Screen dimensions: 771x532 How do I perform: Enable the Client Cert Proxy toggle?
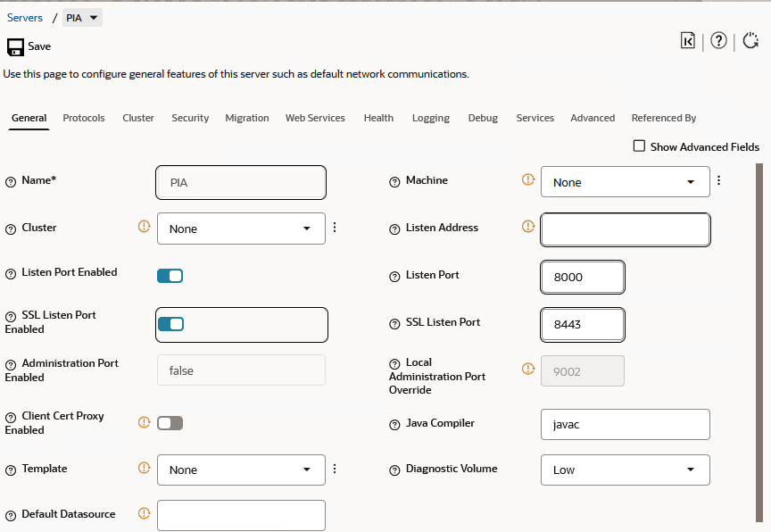click(170, 422)
